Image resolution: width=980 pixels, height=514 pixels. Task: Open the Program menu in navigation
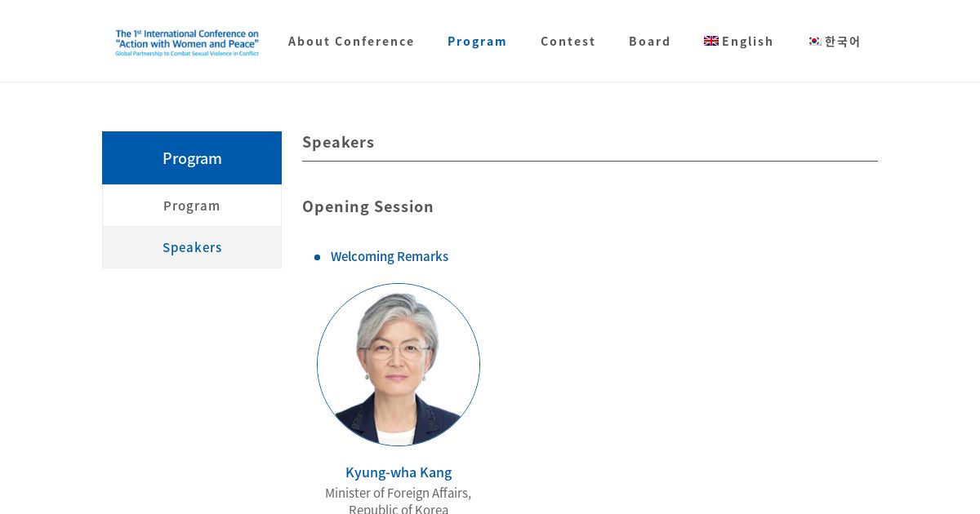coord(477,41)
